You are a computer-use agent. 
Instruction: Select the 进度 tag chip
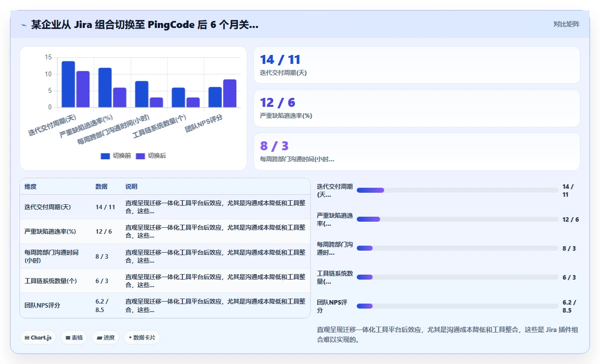click(x=105, y=338)
